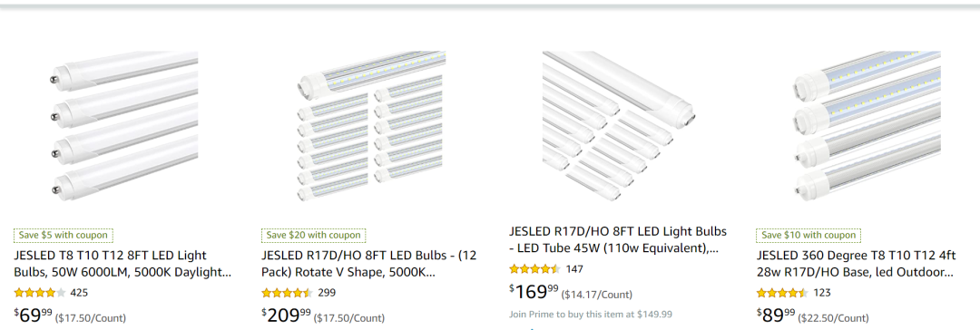The image size is (980, 330).
Task: View the 425 customer reviews
Action: pos(79,293)
